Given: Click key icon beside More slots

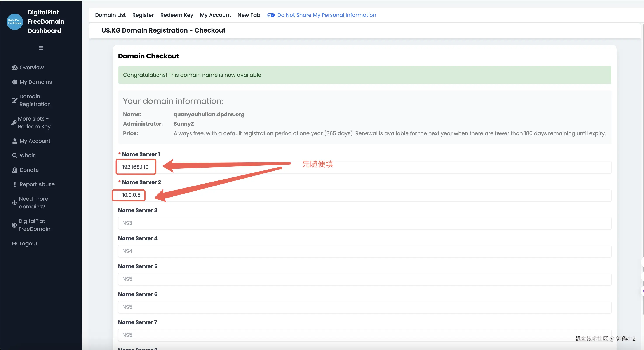Looking at the screenshot, I should (x=14, y=122).
